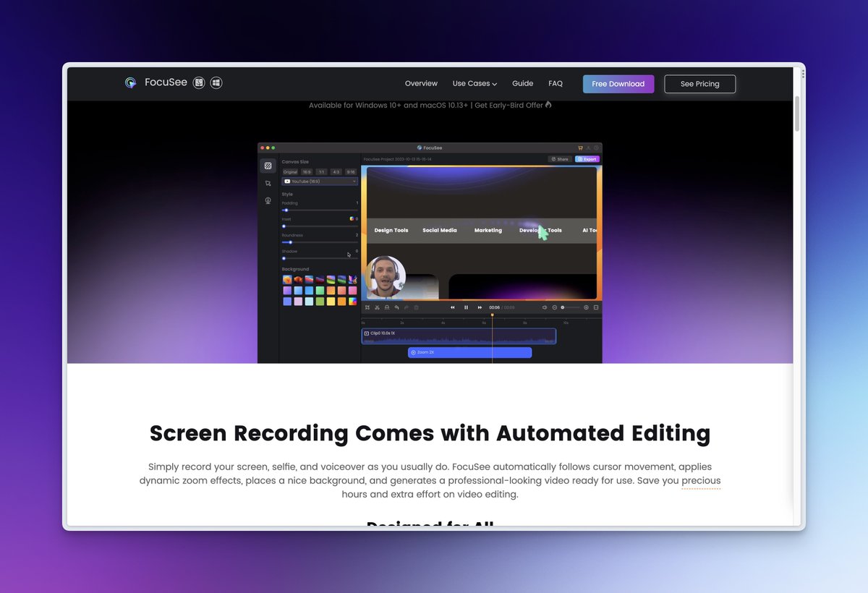Click the crop icon in the editing toolbar
The height and width of the screenshot is (593, 868).
pos(367,307)
